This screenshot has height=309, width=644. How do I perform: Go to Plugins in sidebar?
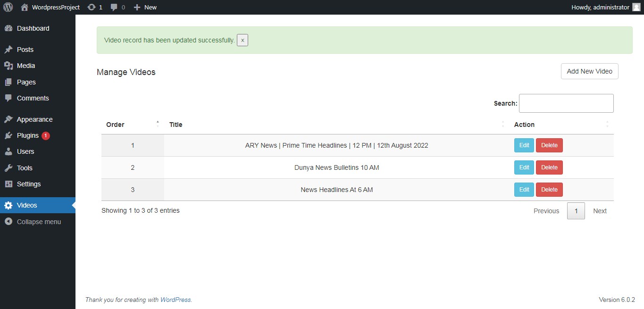27,135
